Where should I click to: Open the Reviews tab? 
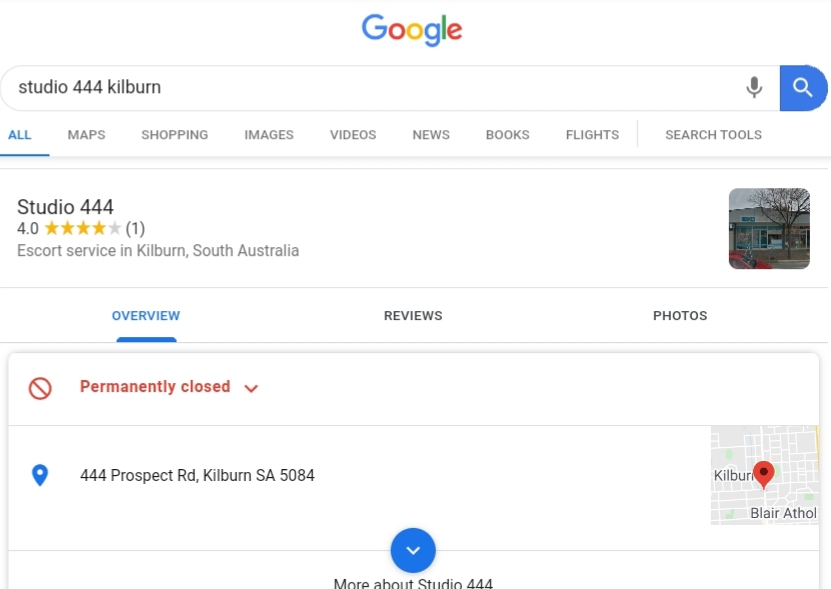413,315
